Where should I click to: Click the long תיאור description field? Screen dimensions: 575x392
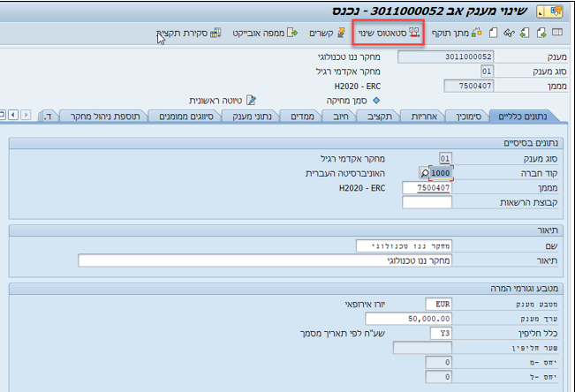(x=265, y=260)
